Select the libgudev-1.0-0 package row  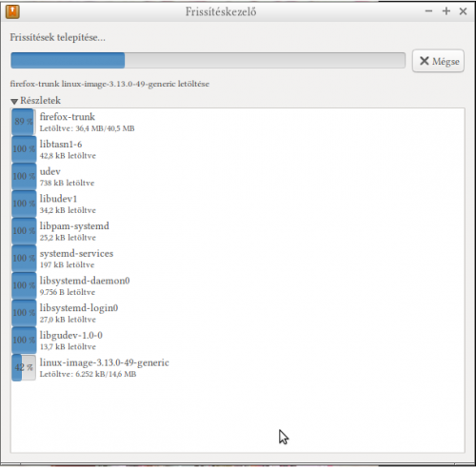tap(238, 341)
